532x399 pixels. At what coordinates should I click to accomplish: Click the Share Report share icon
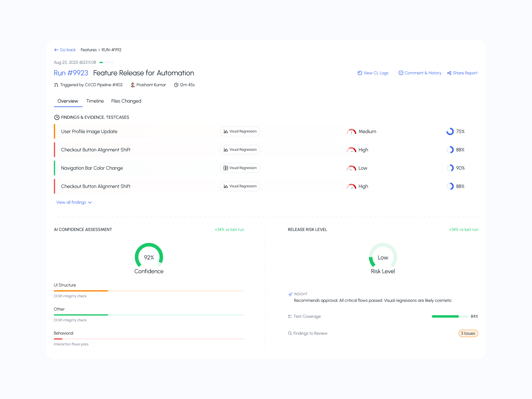[x=449, y=73]
